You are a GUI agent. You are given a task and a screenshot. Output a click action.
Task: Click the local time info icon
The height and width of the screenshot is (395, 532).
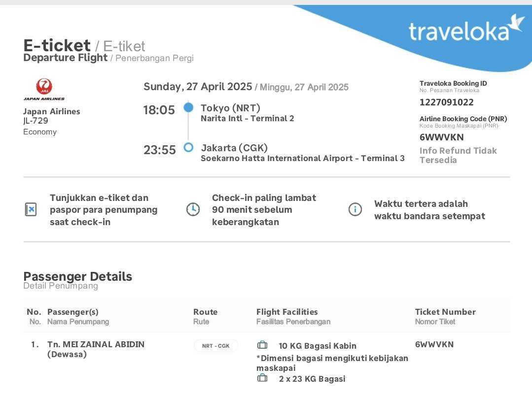(x=355, y=209)
